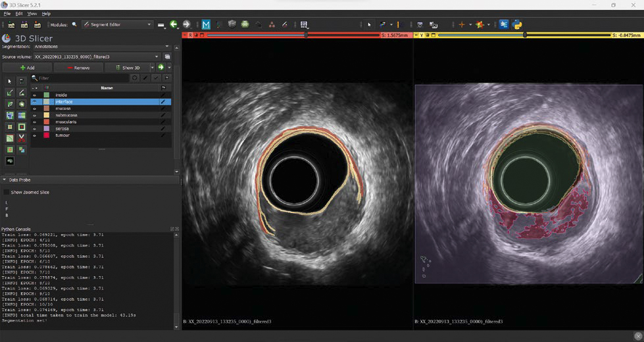This screenshot has width=644, height=342.
Task: Select the Draw effect tool
Action: [22, 93]
